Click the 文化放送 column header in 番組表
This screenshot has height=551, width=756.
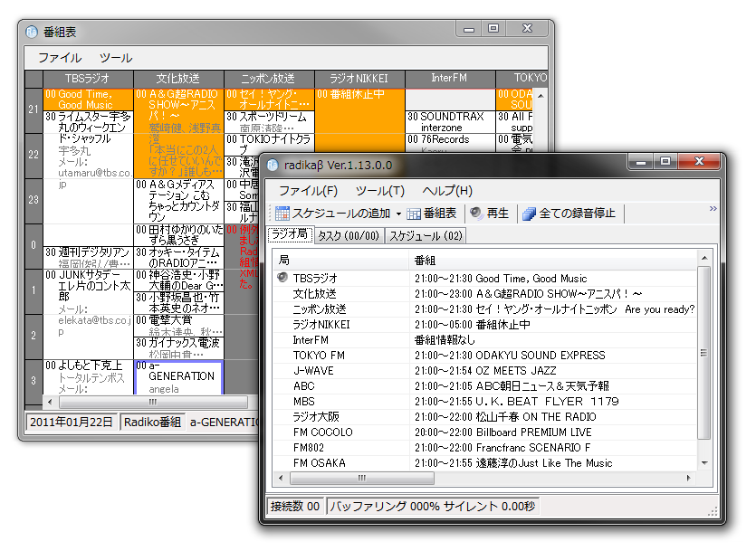pyautogui.click(x=178, y=79)
